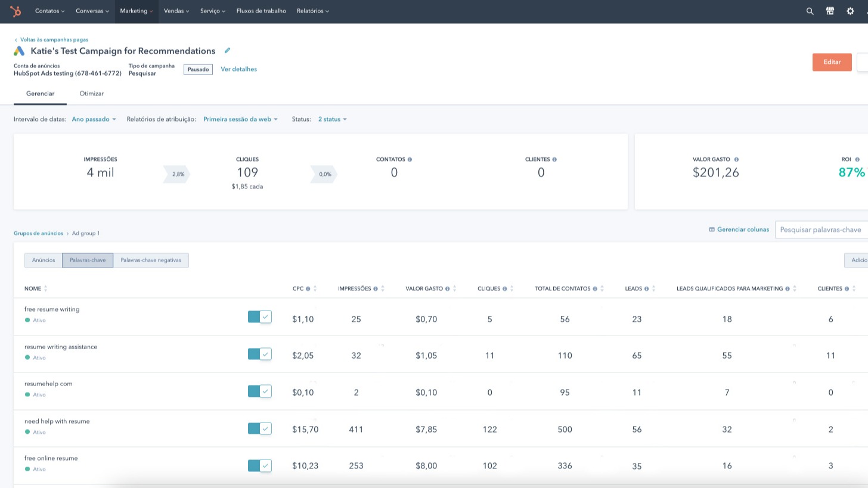Click info icon in VALOR GASTO column header
Viewport: 868px width, 488px height.
tap(447, 288)
